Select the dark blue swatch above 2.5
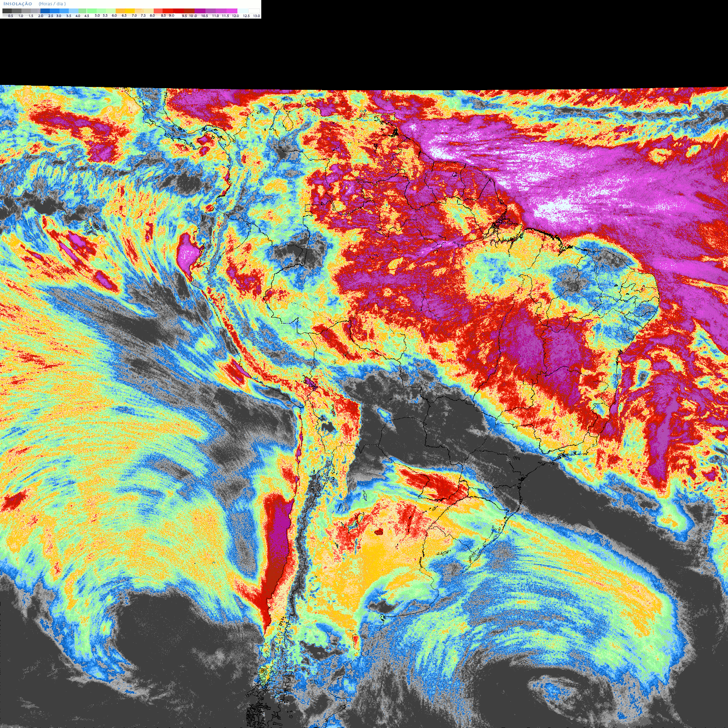This screenshot has width=728, height=728. (x=45, y=11)
